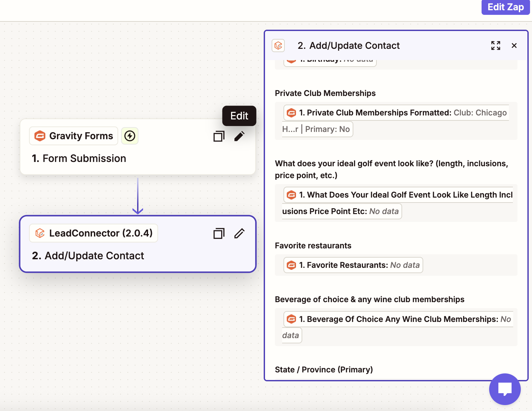
Task: Click the Gravity Forms icon in Ideal Golf Event pill
Action: [x=291, y=195]
